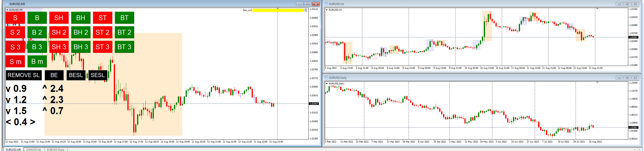The image size is (644, 151).
Task: Click the red S m button
Action: 15,61
